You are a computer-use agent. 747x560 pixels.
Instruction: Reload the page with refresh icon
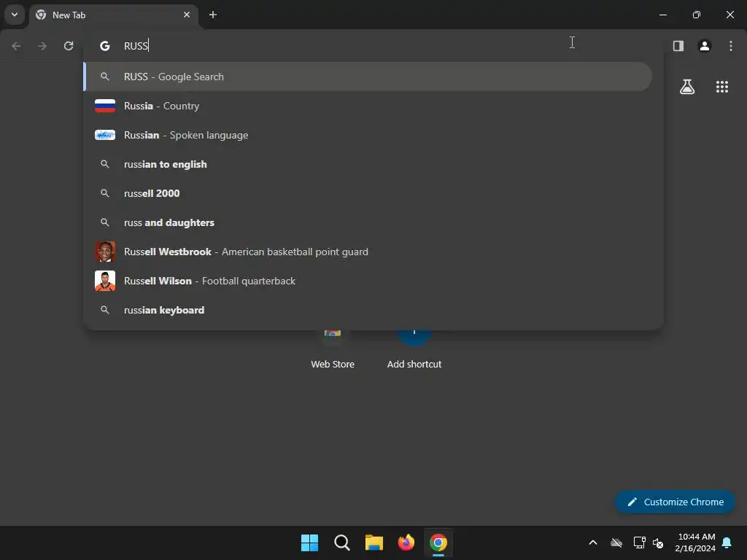[69, 46]
